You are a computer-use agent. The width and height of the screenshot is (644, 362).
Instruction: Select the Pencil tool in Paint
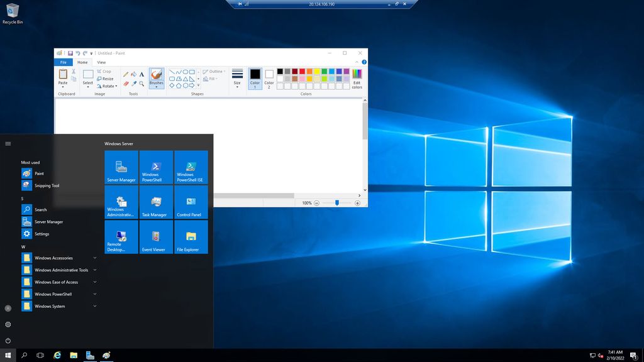click(x=125, y=74)
